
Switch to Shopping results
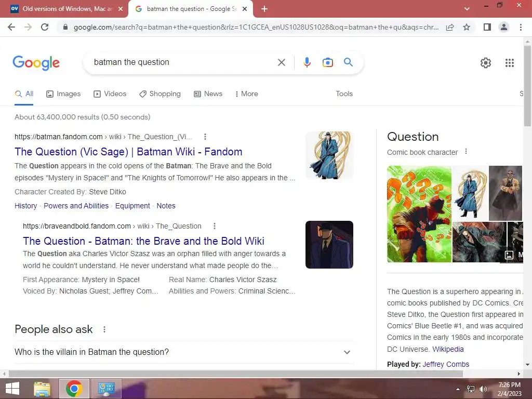point(160,94)
